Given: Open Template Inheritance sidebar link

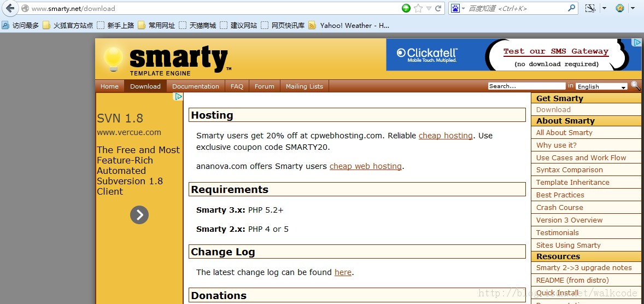Looking at the screenshot, I should (x=572, y=183).
